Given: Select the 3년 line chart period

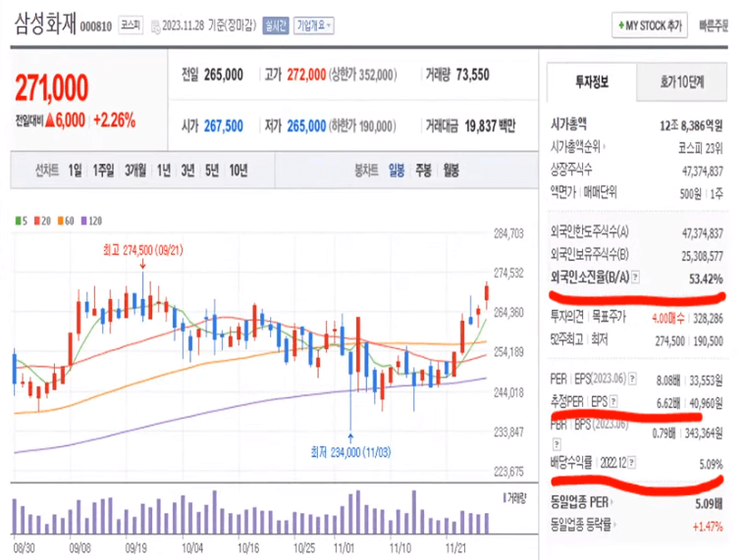Looking at the screenshot, I should (x=187, y=170).
